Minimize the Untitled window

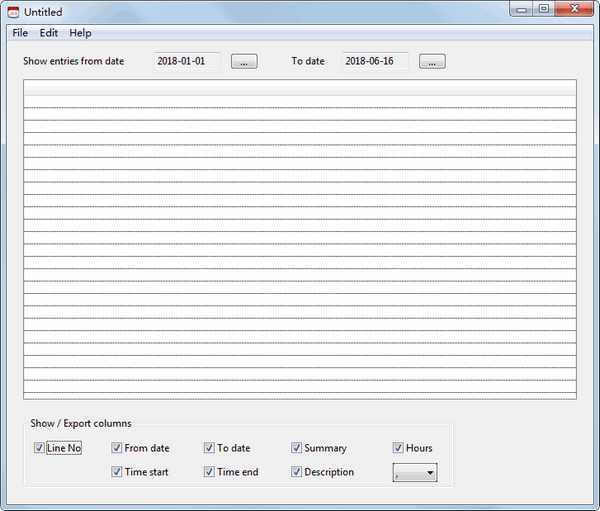point(521,10)
